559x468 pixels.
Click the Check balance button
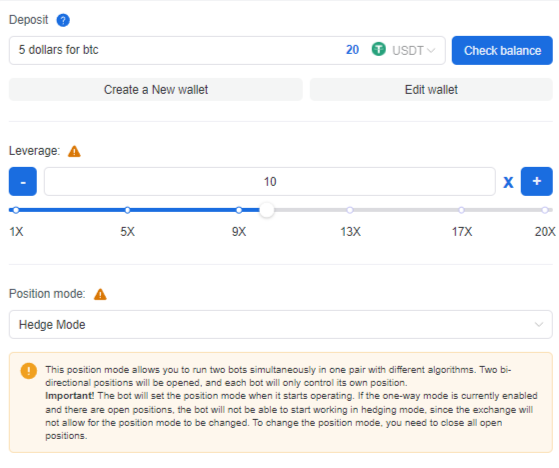pos(502,50)
